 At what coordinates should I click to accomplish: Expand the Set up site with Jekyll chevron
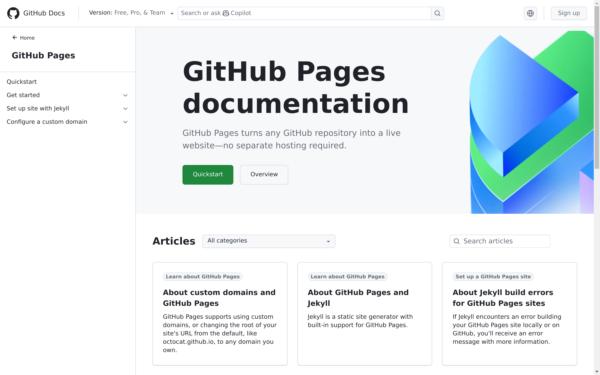pos(125,109)
